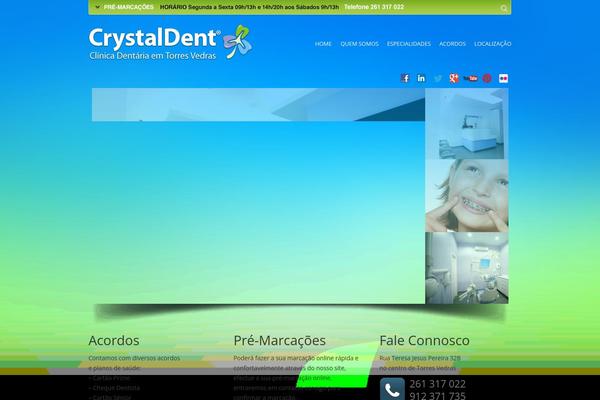Viewport: 600px width, 400px height.
Task: Select the clinic reception thumbnail
Action: click(467, 124)
